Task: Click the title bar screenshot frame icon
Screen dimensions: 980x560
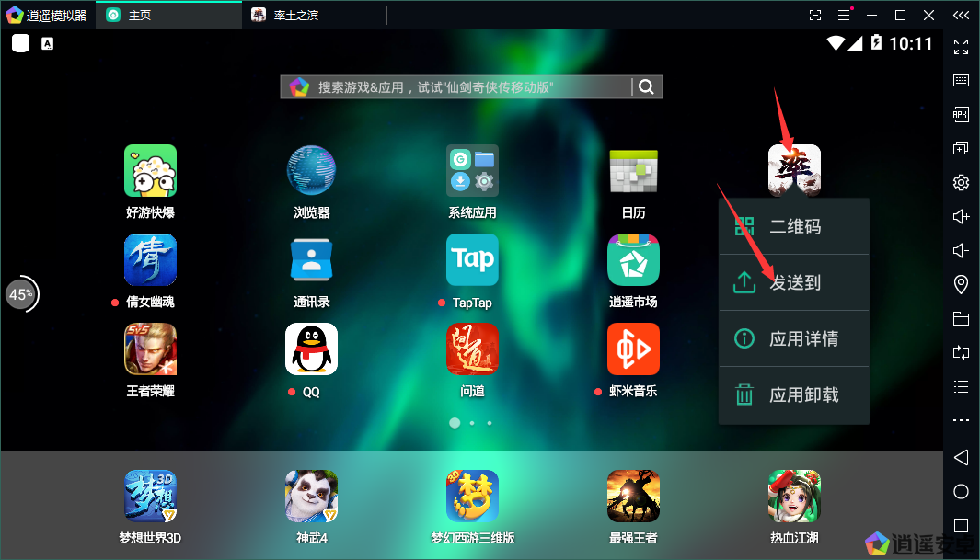Action: pos(815,15)
